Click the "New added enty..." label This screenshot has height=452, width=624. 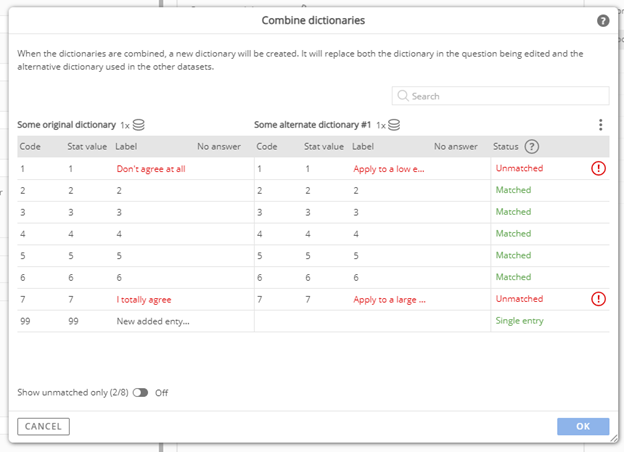(x=153, y=321)
